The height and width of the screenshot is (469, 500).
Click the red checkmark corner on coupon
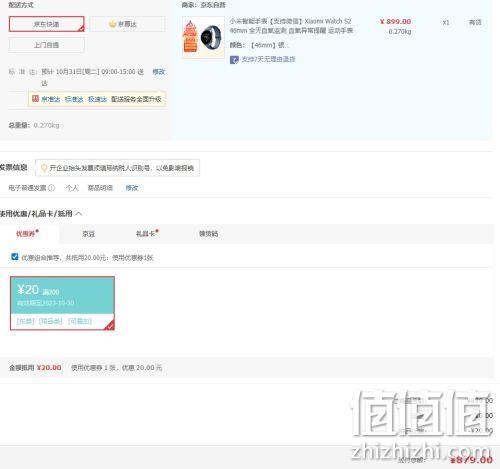110,325
